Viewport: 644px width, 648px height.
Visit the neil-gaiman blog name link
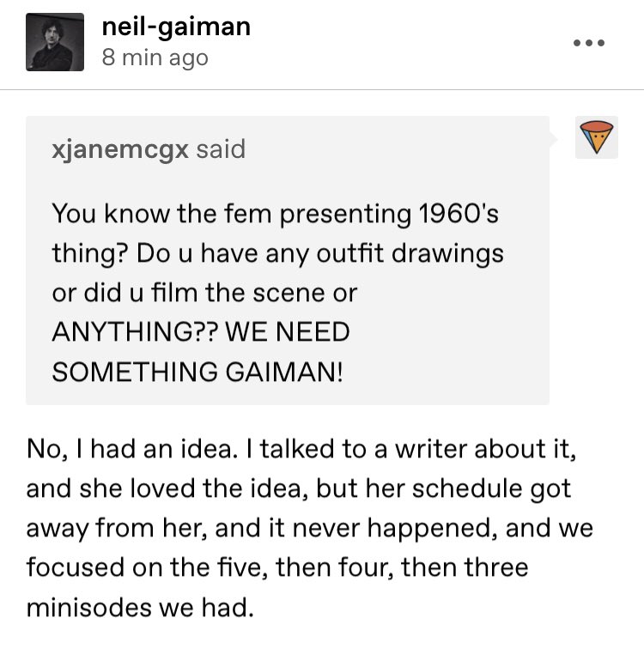coord(176,27)
